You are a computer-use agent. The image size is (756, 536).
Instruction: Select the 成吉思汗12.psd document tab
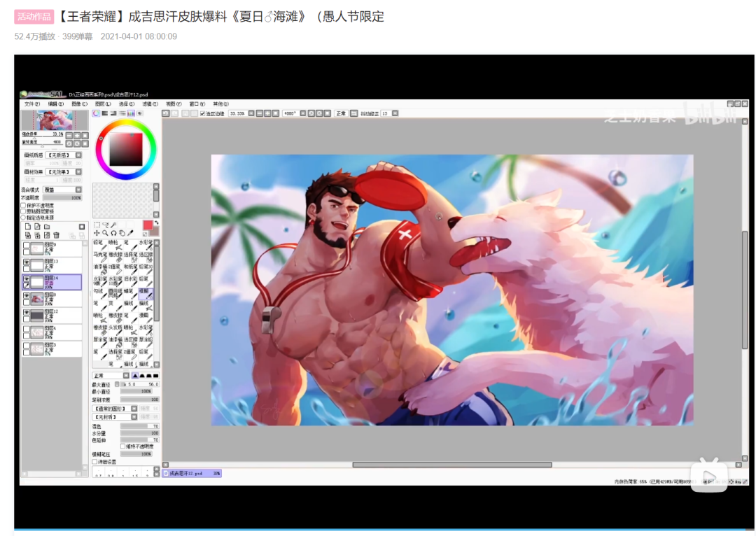pyautogui.click(x=192, y=473)
